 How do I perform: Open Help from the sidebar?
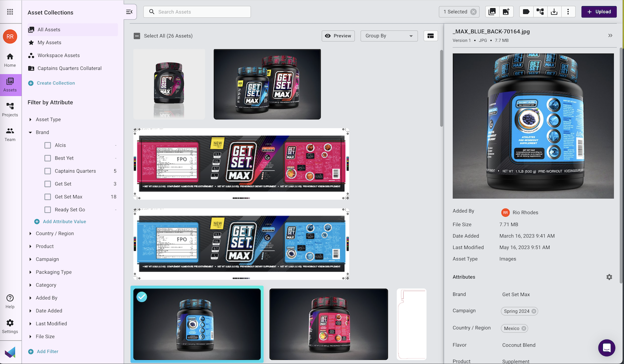(x=10, y=302)
